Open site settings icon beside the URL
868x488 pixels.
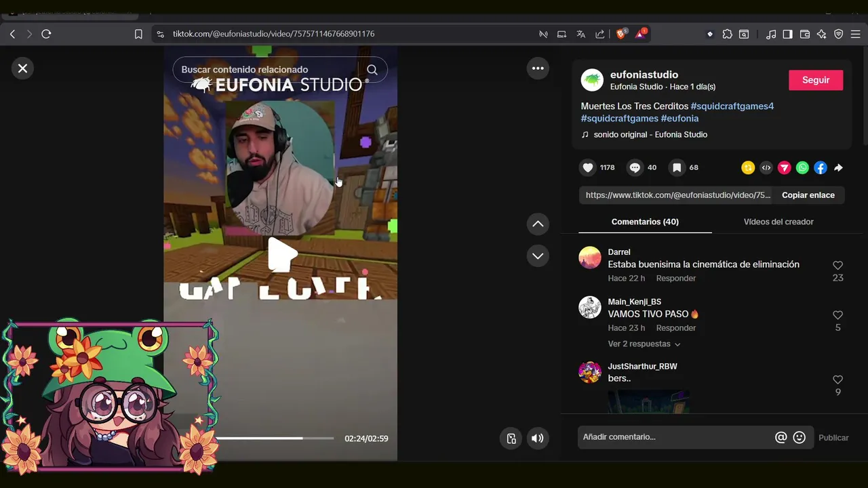pos(160,34)
